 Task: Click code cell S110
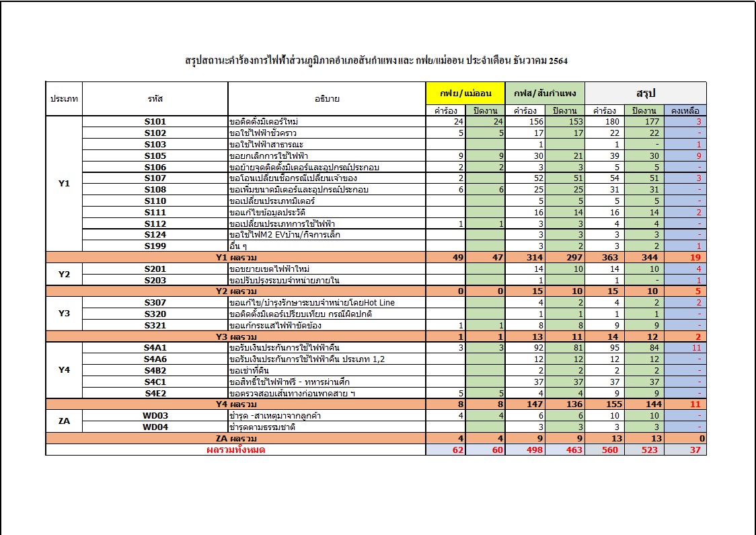tap(155, 201)
